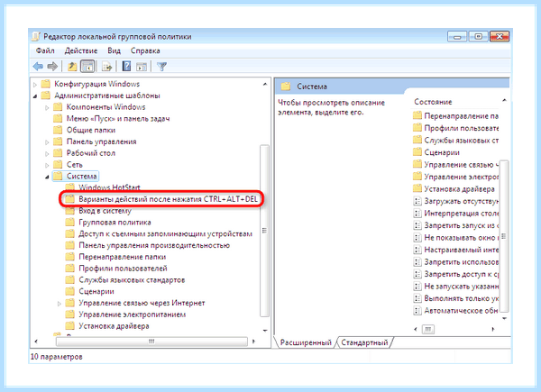The width and height of the screenshot is (541, 392).
Task: Select Сценарии folder in tree
Action: coord(89,291)
